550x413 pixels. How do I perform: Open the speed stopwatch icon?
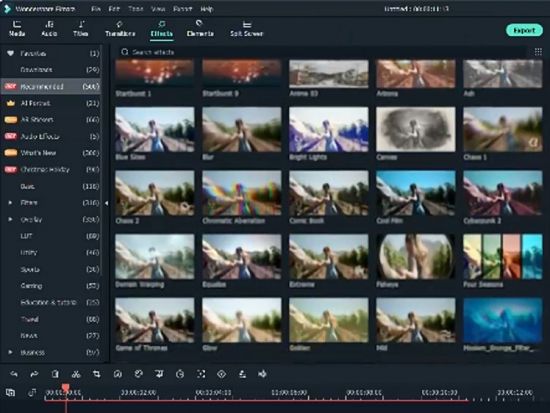(x=180, y=374)
